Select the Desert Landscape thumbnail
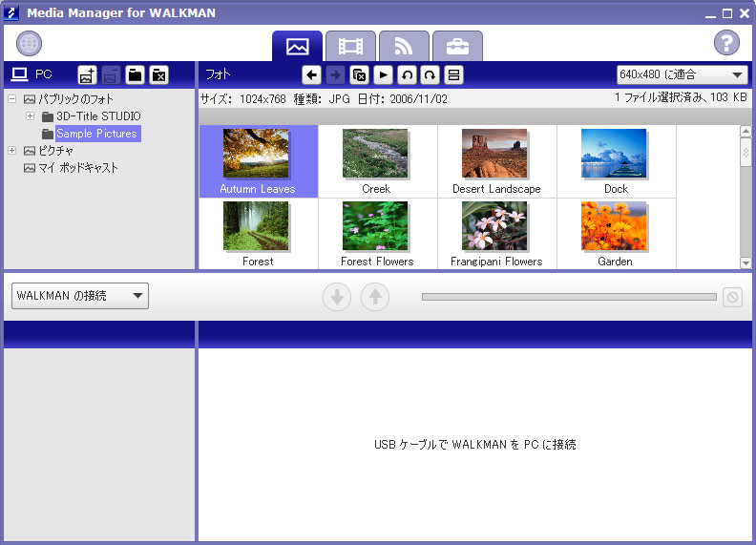Image resolution: width=756 pixels, height=545 pixels. click(x=497, y=161)
